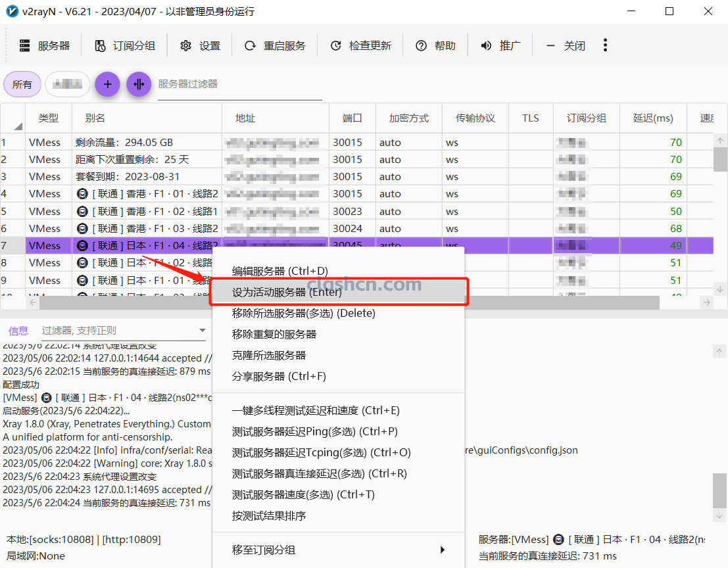Viewport: 728px width, 568px height.
Task: Click the 推广 speaker icon
Action: (486, 45)
